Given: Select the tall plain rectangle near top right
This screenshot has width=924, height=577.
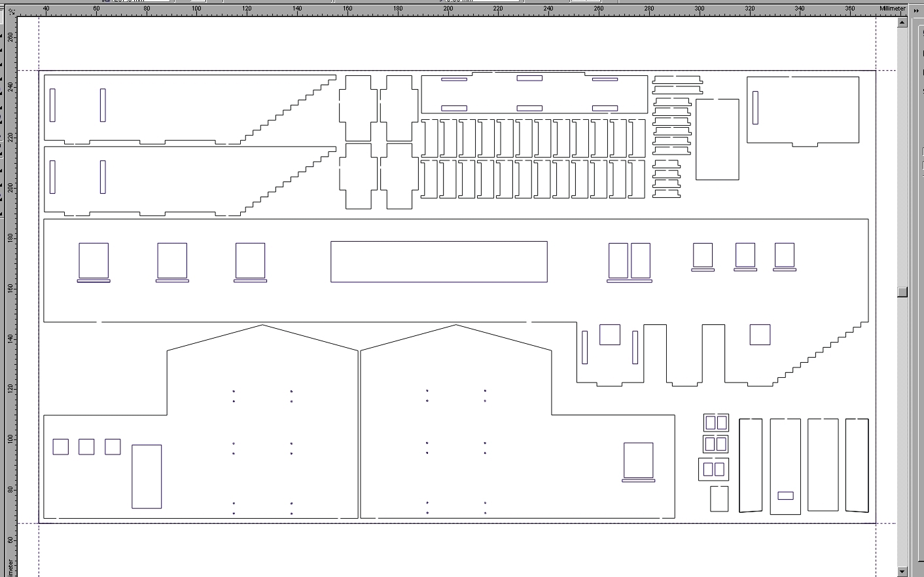Looking at the screenshot, I should click(717, 140).
